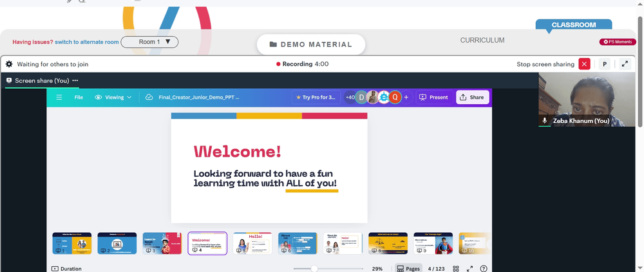The width and height of the screenshot is (644, 272).
Task: Enter Canva fullscreen mode icon
Action: tap(470, 269)
